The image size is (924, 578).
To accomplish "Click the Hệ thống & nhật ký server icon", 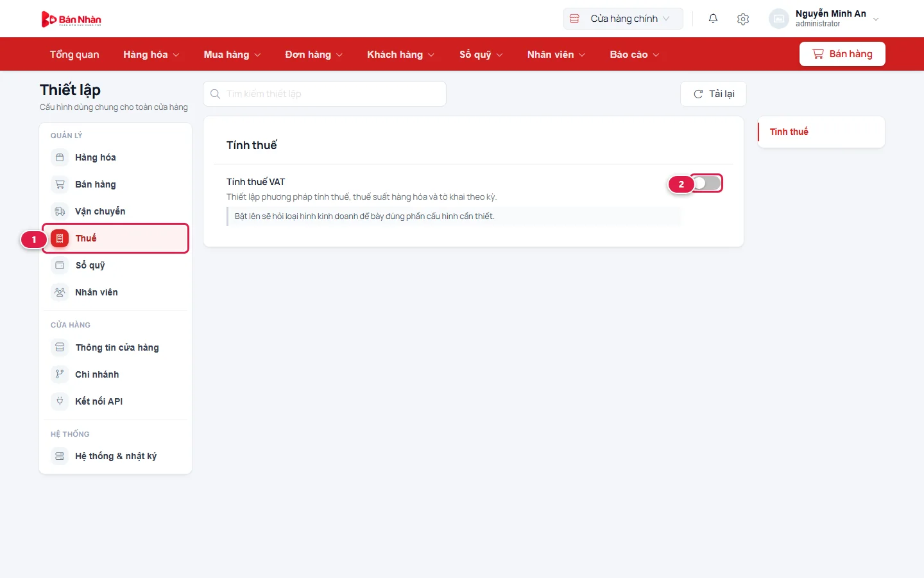I will coord(60,456).
